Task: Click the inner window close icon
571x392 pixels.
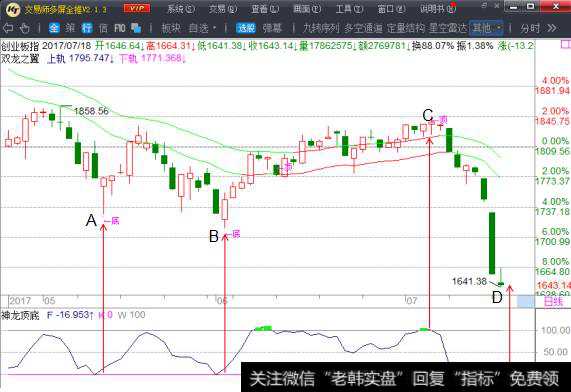Action: [x=496, y=6]
